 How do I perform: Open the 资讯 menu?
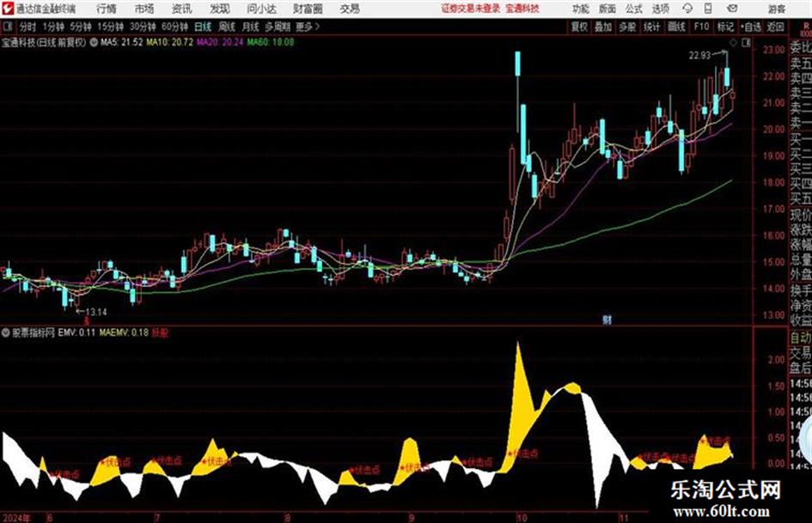pos(181,9)
